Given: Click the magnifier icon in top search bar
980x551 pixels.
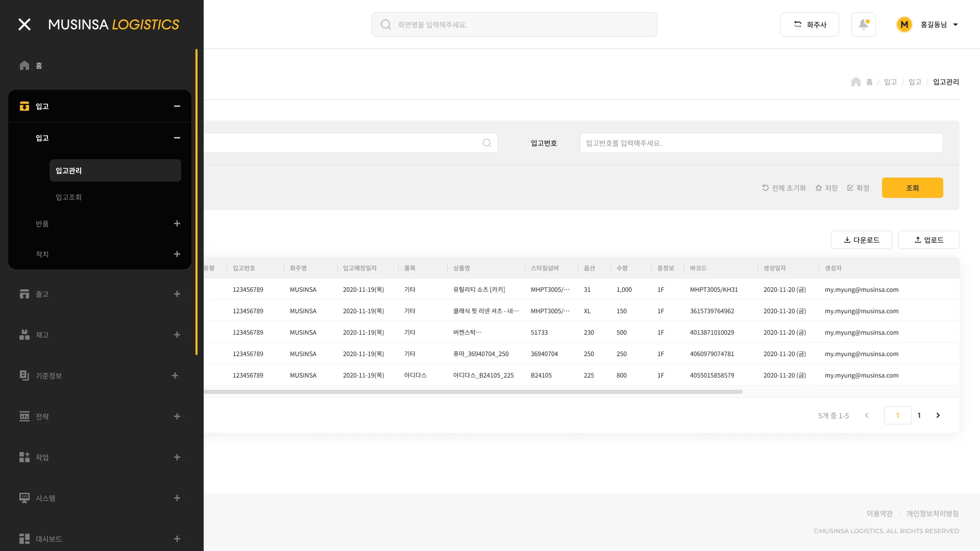Looking at the screenshot, I should coord(386,24).
